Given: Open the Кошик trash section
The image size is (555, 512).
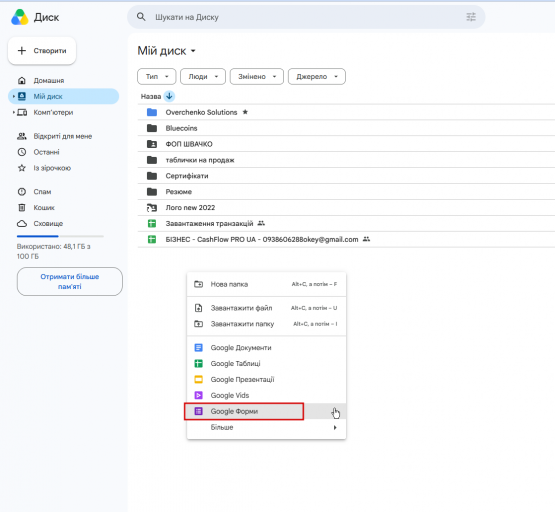Looking at the screenshot, I should tap(63, 208).
